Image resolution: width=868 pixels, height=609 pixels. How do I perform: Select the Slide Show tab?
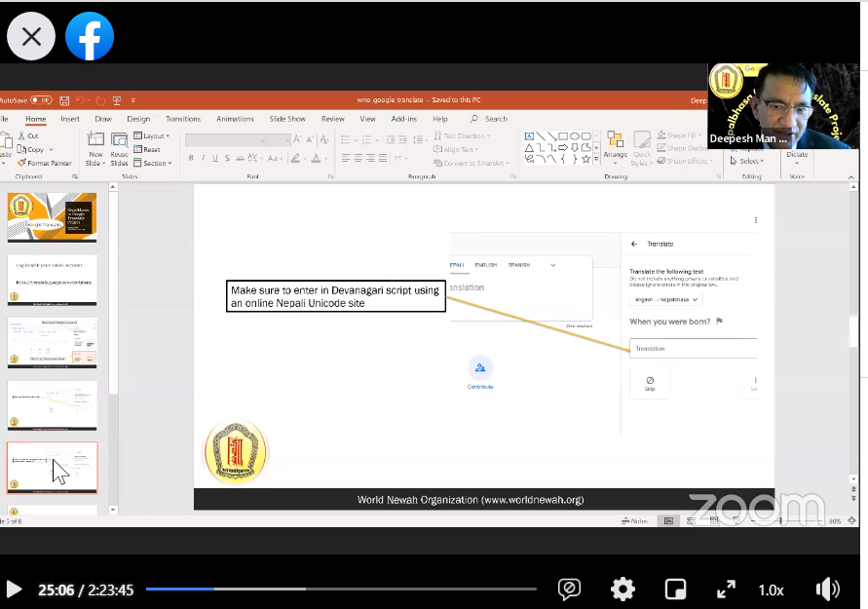tap(287, 119)
